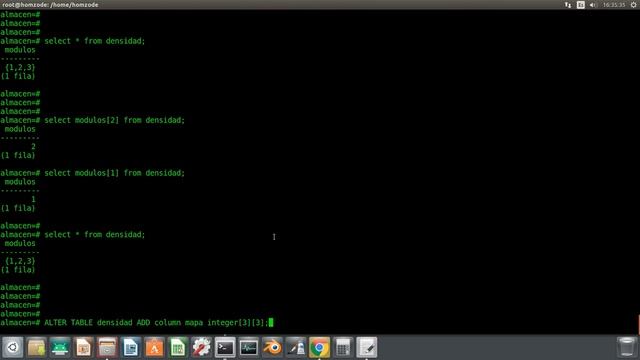Image resolution: width=640 pixels, height=360 pixels.
Task: Open the System Monitor dock icon
Action: [249, 347]
